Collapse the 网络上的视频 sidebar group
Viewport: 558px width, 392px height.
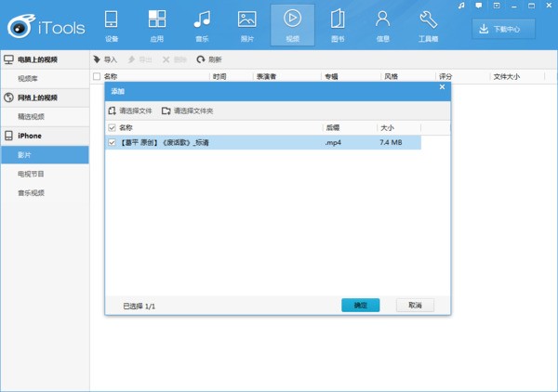point(45,98)
